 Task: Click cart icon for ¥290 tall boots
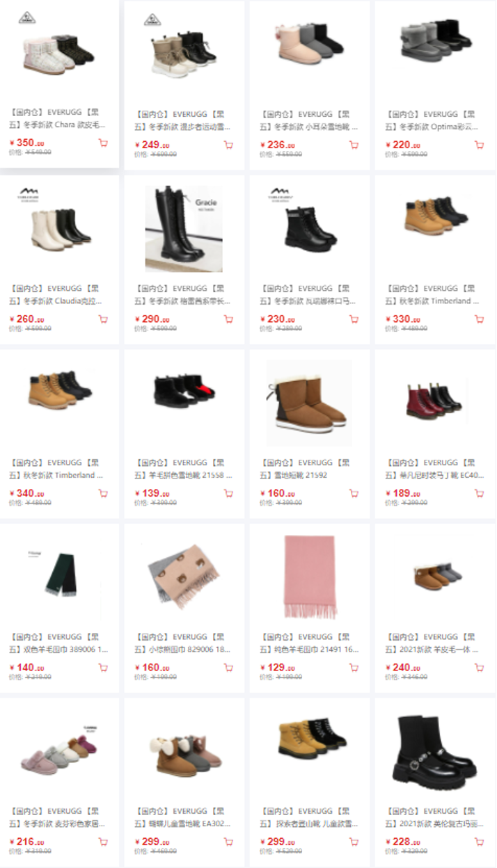pos(228,319)
